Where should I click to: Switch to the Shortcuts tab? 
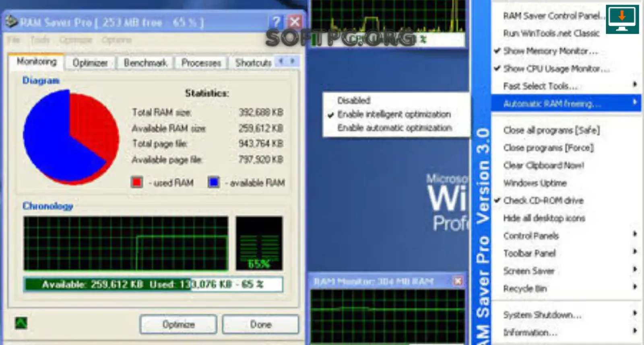(x=253, y=63)
